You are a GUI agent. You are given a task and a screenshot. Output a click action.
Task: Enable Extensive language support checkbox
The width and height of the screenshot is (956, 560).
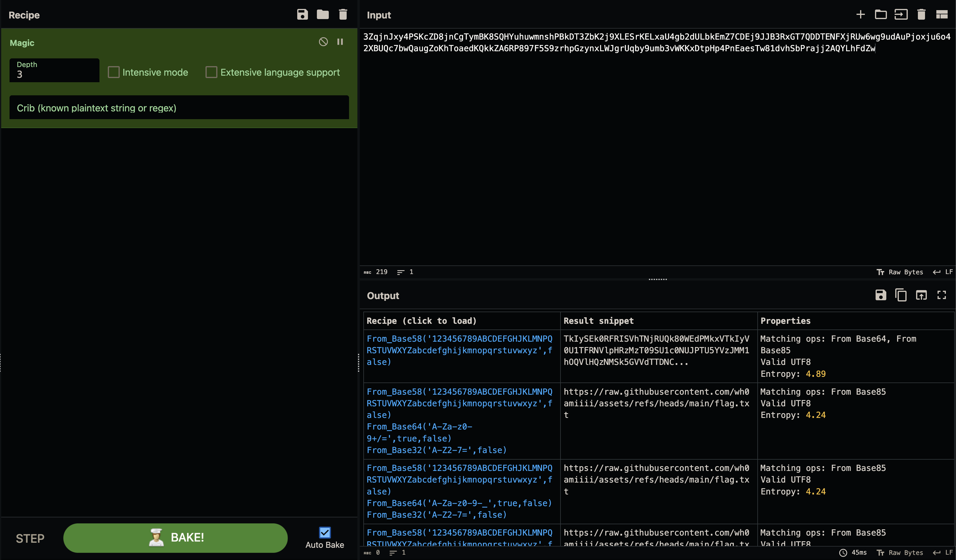(211, 72)
